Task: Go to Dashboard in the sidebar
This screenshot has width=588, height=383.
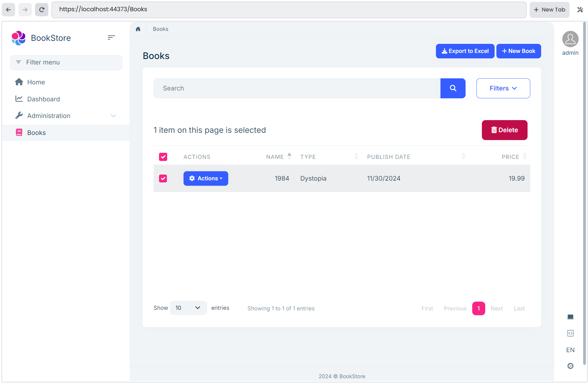Action: click(44, 99)
